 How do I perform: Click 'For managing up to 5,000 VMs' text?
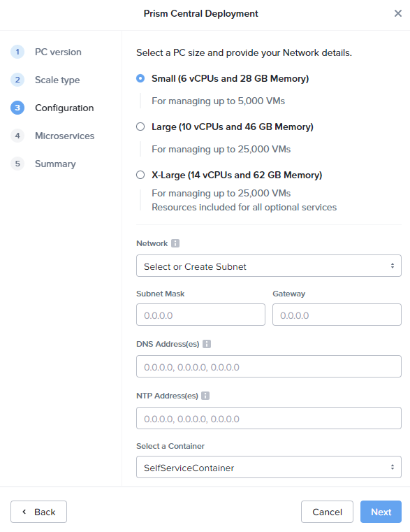coord(218,101)
